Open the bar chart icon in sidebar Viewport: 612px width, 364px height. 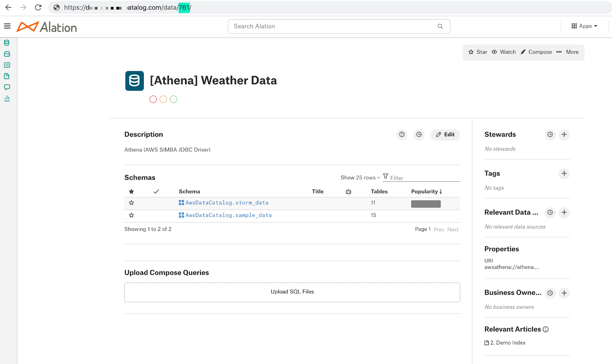click(7, 98)
